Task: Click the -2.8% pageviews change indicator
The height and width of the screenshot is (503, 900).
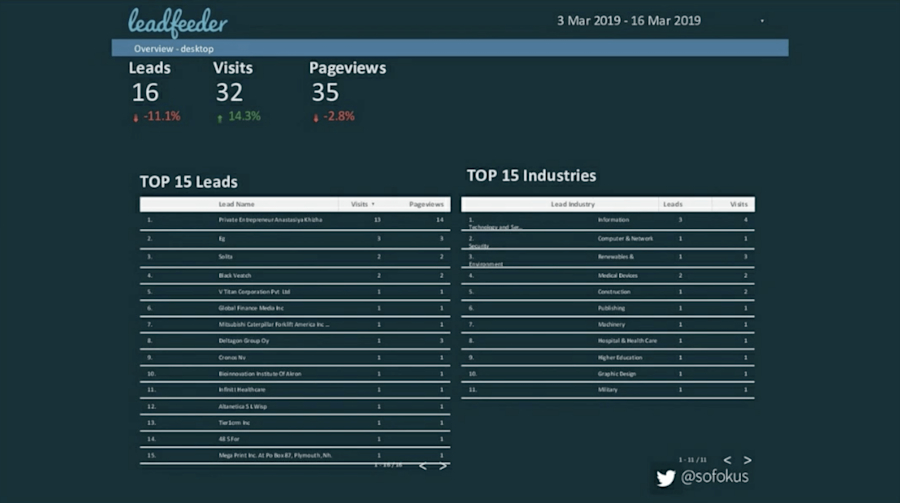Action: 333,117
